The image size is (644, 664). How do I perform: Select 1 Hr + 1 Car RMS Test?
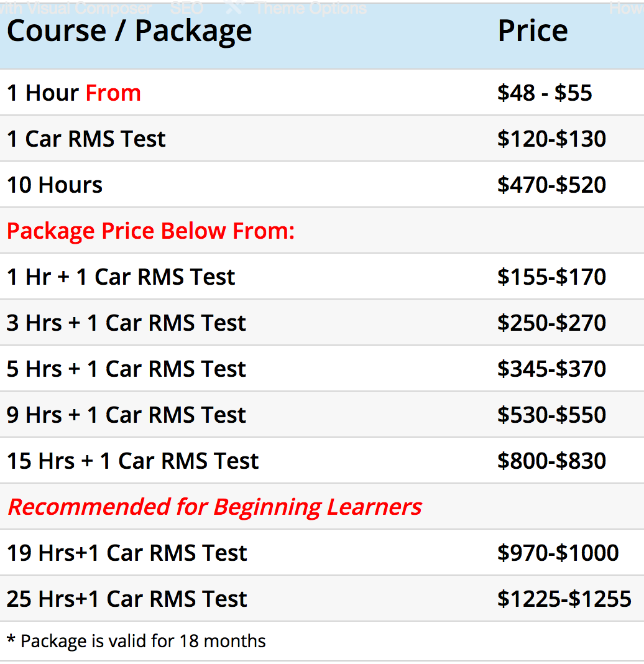(121, 277)
